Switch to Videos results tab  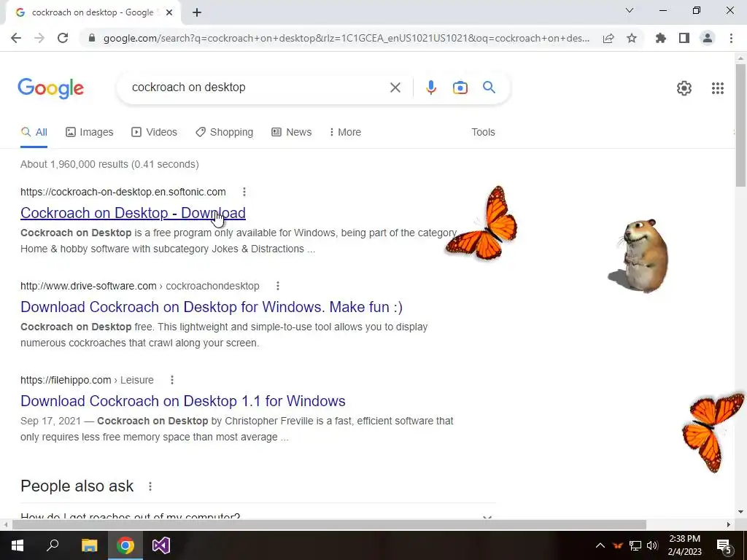pos(155,133)
